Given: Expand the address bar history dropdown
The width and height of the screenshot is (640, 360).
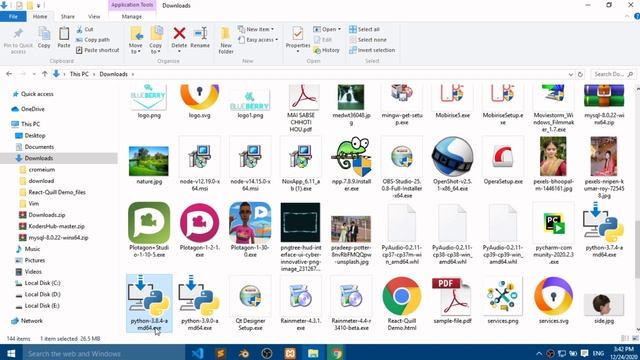Looking at the screenshot, I should coord(571,74).
